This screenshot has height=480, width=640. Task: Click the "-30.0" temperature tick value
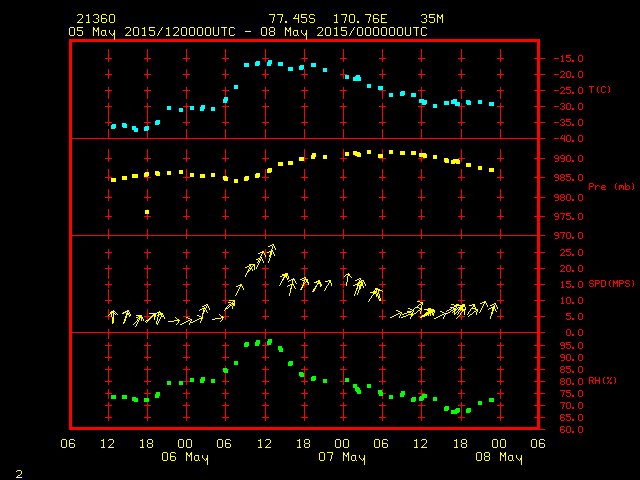(569, 107)
